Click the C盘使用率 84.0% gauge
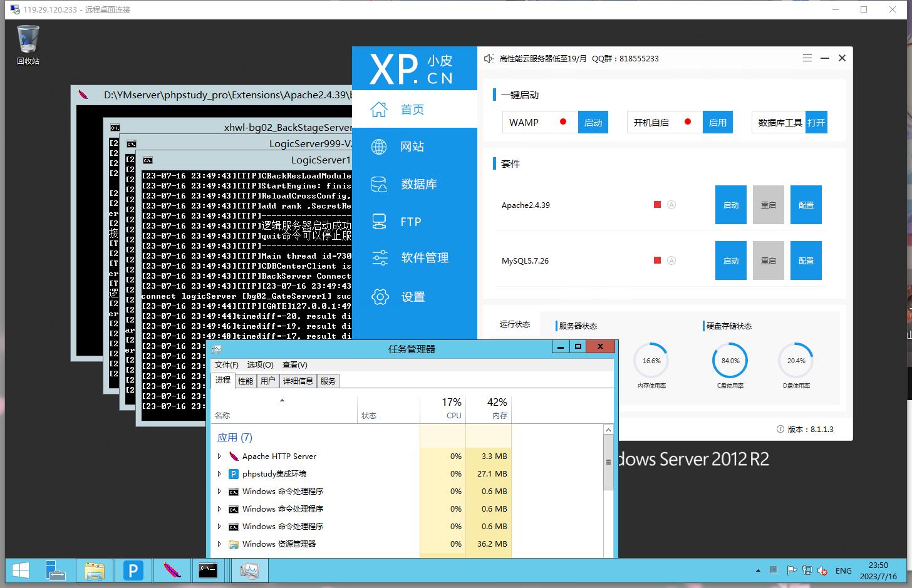The width and height of the screenshot is (912, 588). coord(730,361)
